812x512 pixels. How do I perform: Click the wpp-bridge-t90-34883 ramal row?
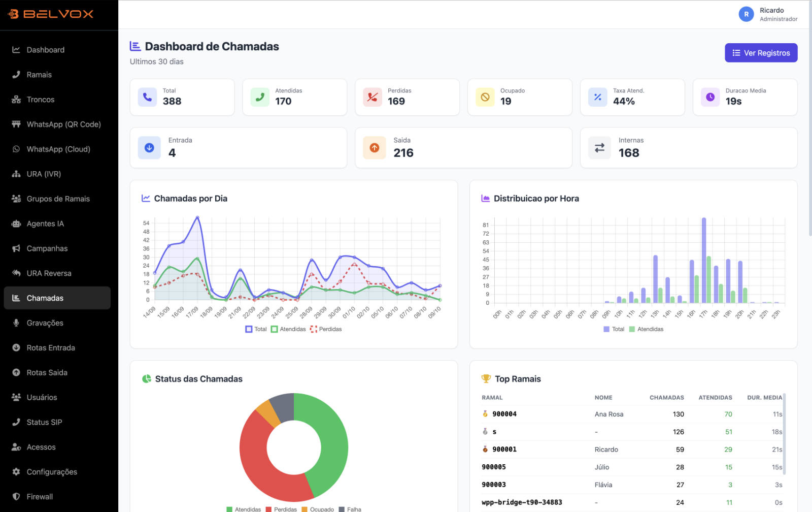[x=632, y=502]
